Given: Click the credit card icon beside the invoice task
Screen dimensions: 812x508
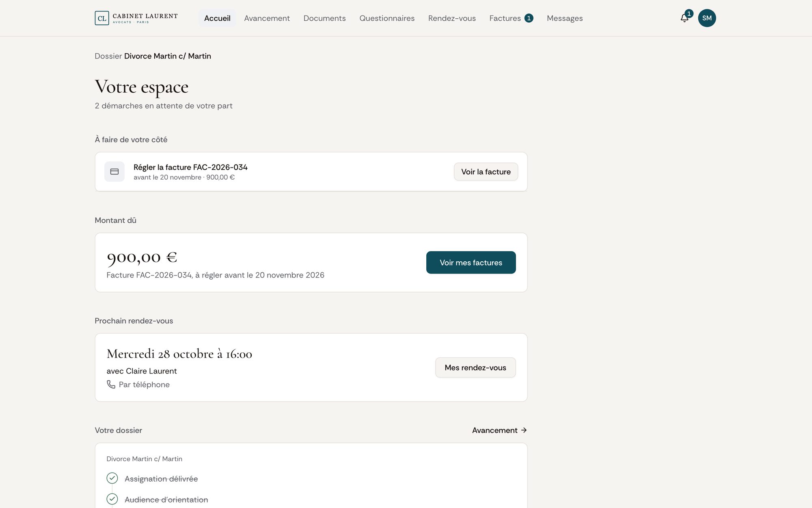Looking at the screenshot, I should 114,172.
